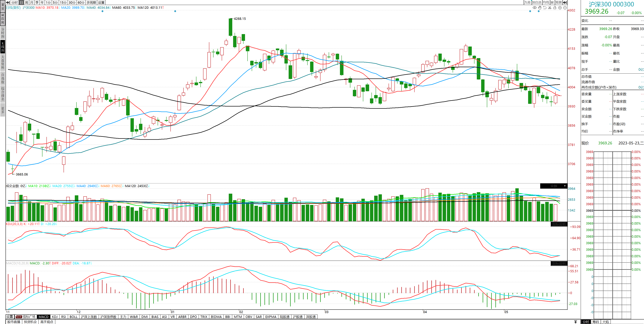The width and height of the screenshot is (644, 324).
Task: Toggle the chart lock icon
Action: [555, 8]
